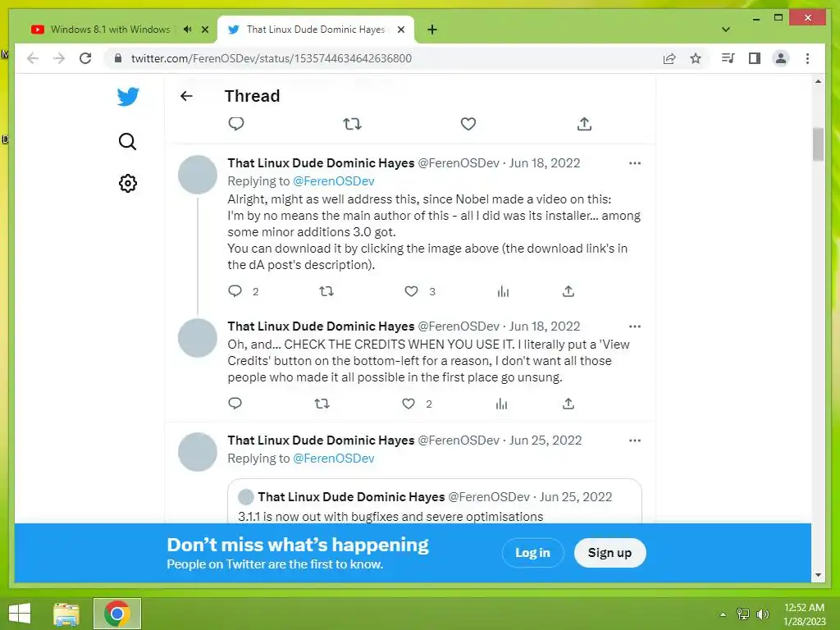The width and height of the screenshot is (840, 630).
Task: Reply to the 'Alright, might as well' tweet
Action: [235, 291]
